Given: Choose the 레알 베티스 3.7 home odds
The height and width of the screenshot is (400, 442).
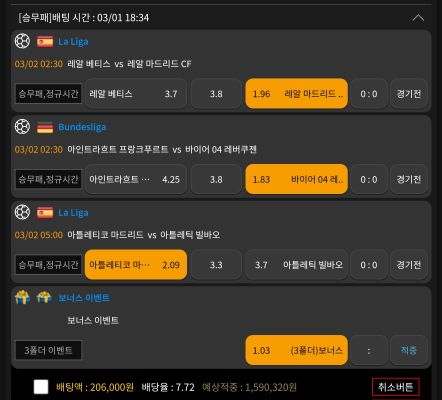Looking at the screenshot, I should (x=136, y=94).
